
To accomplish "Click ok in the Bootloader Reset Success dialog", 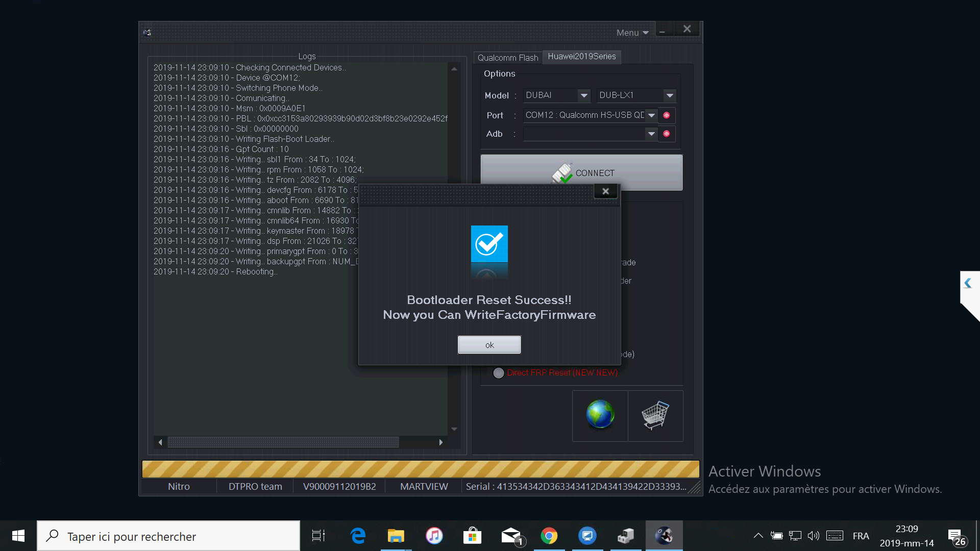I will 489,345.
